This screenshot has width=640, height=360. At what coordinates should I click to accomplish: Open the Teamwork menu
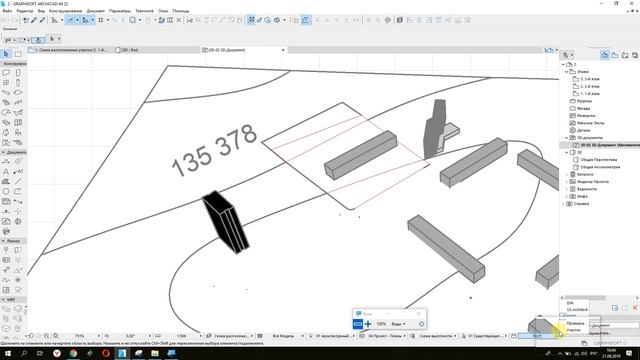144,11
